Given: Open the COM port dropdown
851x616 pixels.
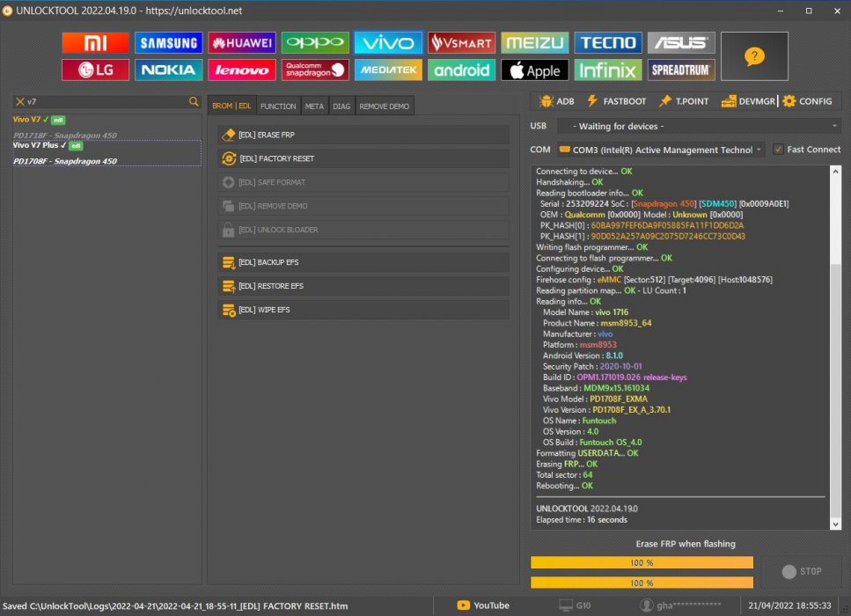Looking at the screenshot, I should [x=661, y=150].
